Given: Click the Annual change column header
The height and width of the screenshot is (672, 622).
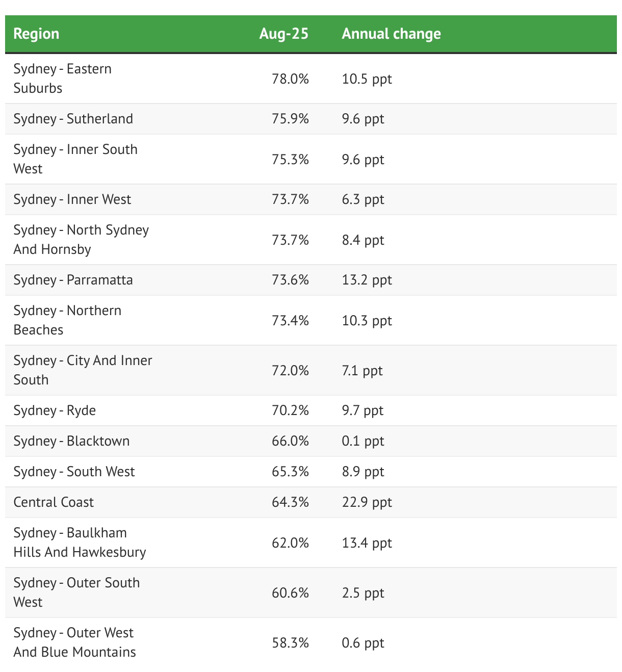Looking at the screenshot, I should [392, 34].
